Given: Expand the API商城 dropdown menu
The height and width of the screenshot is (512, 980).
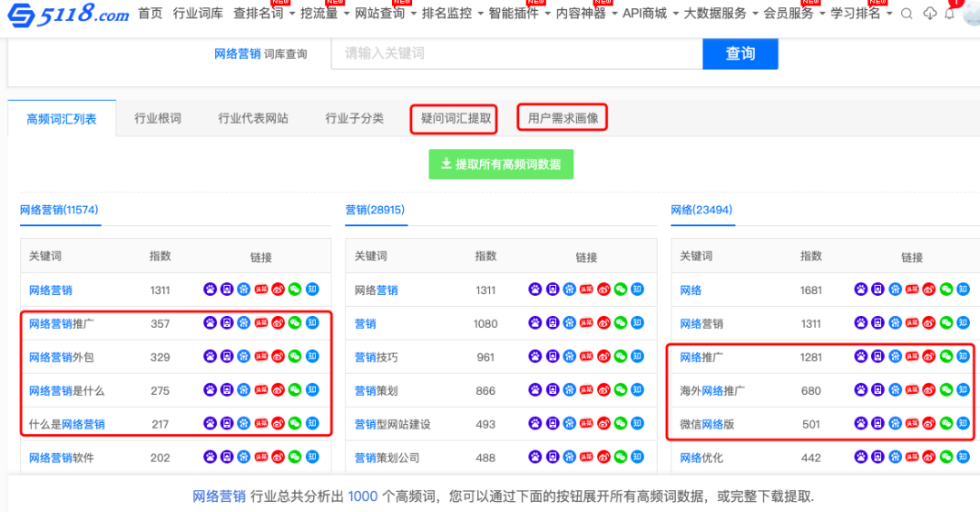Looking at the screenshot, I should click(x=650, y=13).
